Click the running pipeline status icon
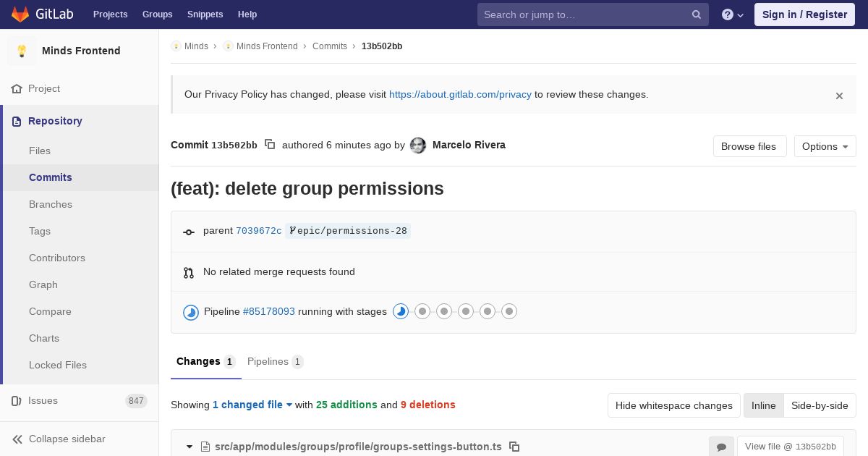Screen dimensions: 868x456 tap(191, 312)
